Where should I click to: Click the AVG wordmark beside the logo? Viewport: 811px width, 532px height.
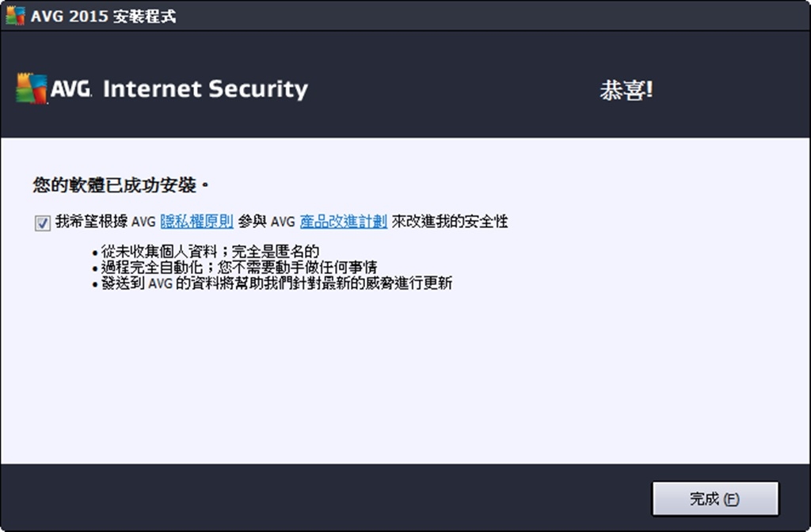(71, 89)
